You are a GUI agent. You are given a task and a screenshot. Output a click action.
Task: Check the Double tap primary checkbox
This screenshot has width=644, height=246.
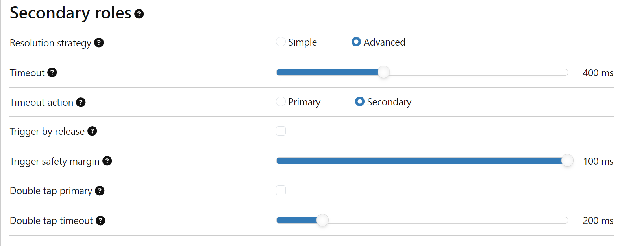point(281,191)
